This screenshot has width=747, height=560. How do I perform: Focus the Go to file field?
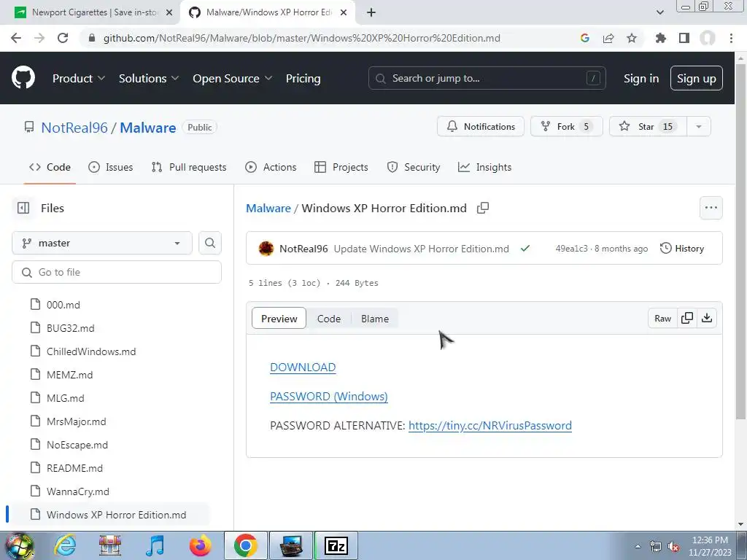[x=117, y=272]
